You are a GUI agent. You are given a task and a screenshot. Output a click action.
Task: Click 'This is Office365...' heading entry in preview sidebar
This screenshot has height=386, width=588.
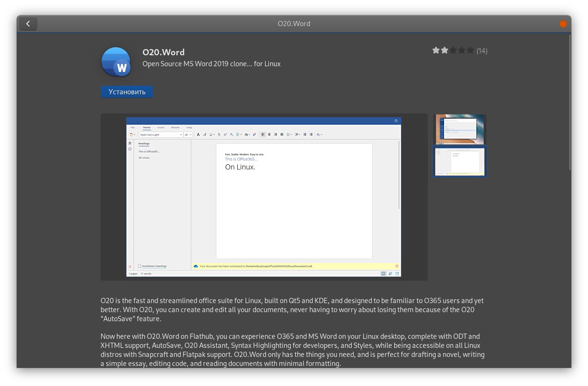149,152
